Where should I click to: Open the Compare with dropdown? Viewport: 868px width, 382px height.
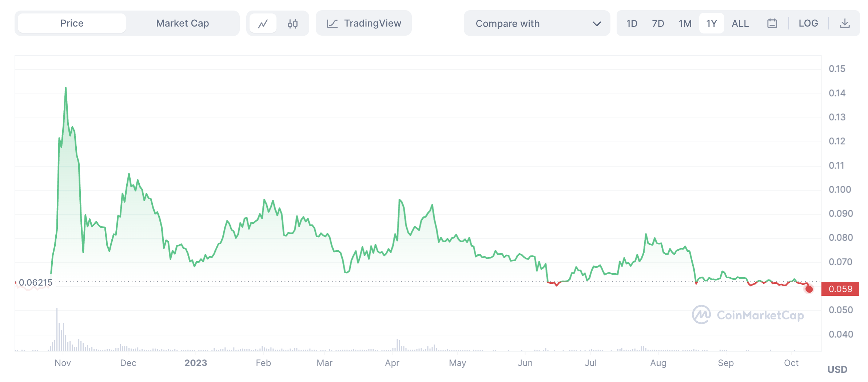coord(537,24)
